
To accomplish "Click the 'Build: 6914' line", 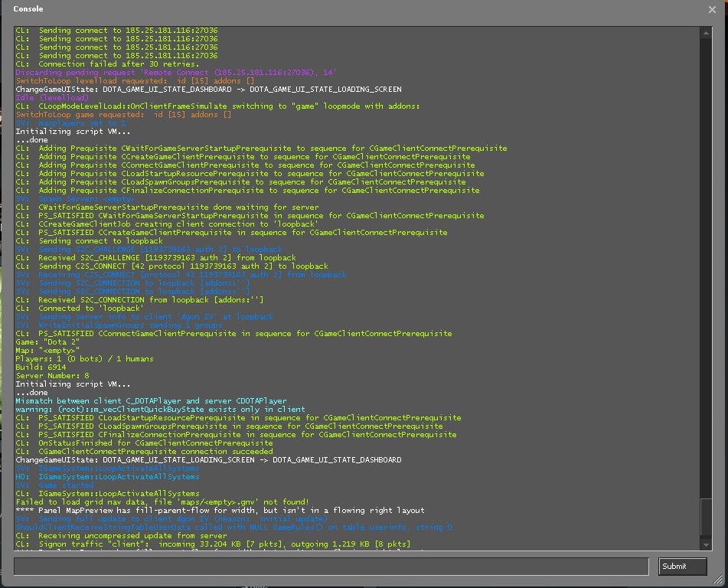I will (41, 367).
